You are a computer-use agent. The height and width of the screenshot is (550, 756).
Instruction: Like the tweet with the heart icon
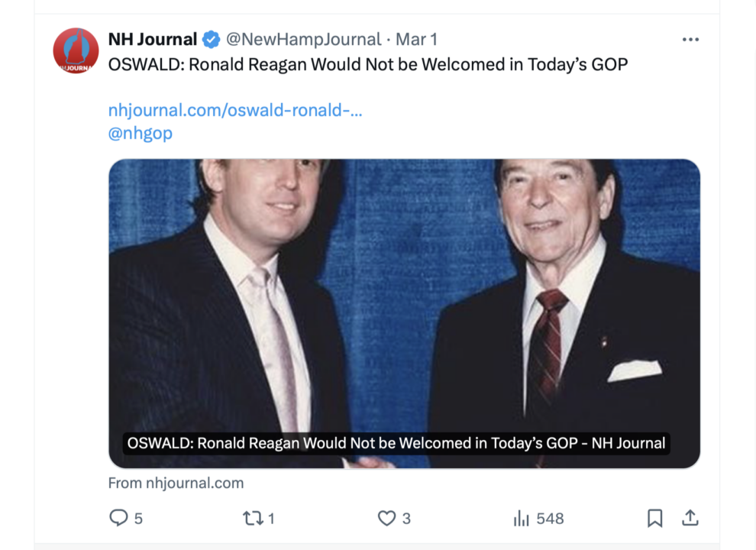(x=386, y=518)
